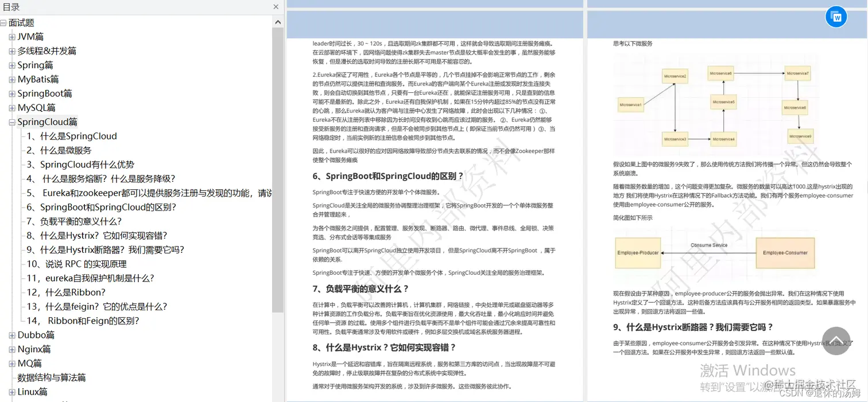Select SpringBoot篇 in the outline
This screenshot has height=402, width=868.
coord(45,93)
